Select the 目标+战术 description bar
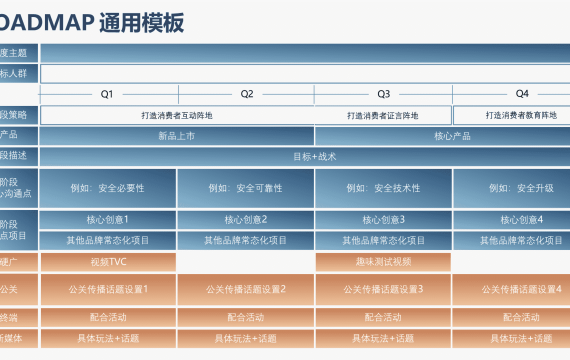 (305, 157)
